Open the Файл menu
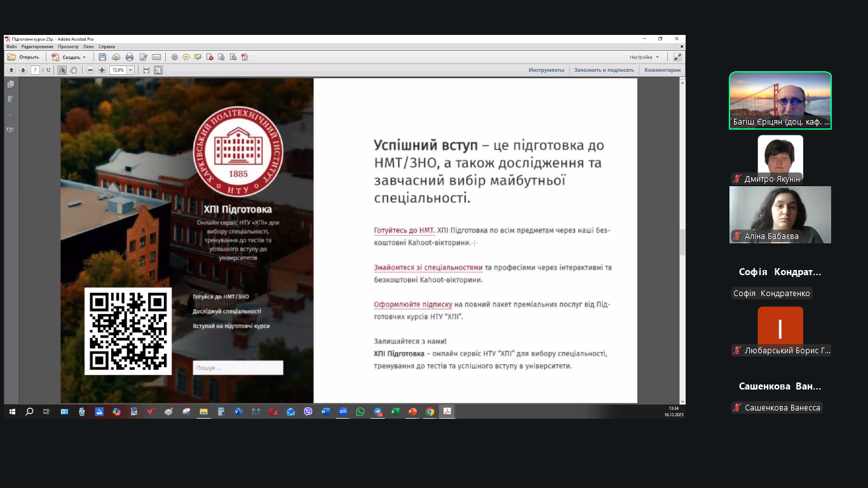The width and height of the screenshot is (868, 488). coord(11,46)
